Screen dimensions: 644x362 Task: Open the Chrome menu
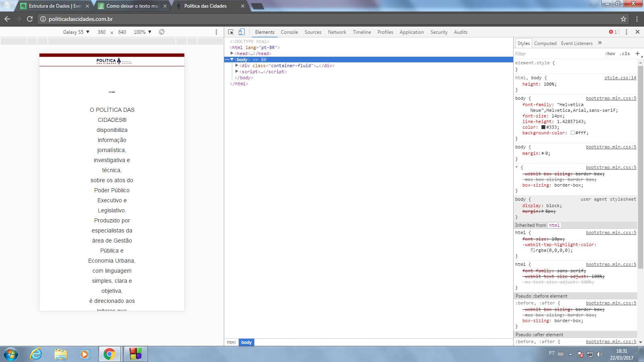(637, 19)
